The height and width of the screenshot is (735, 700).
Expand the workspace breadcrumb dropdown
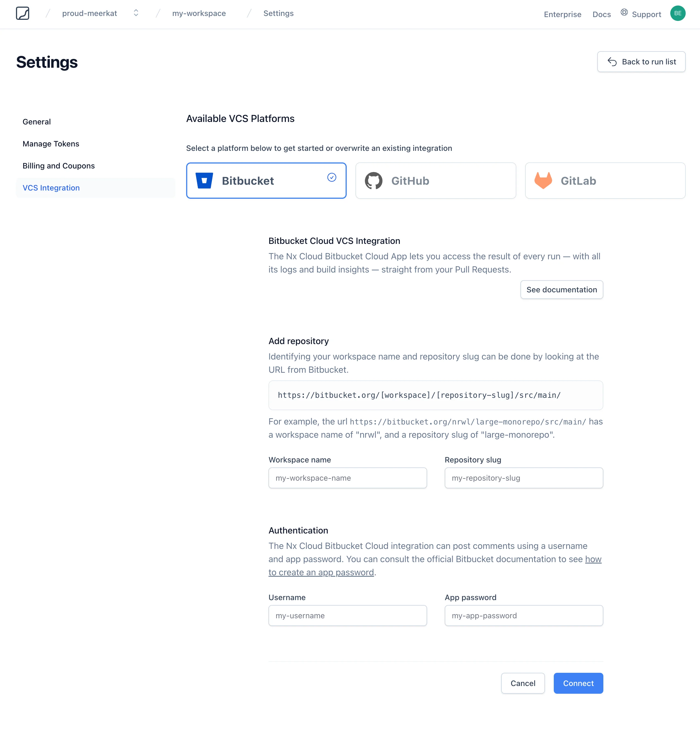coord(136,14)
